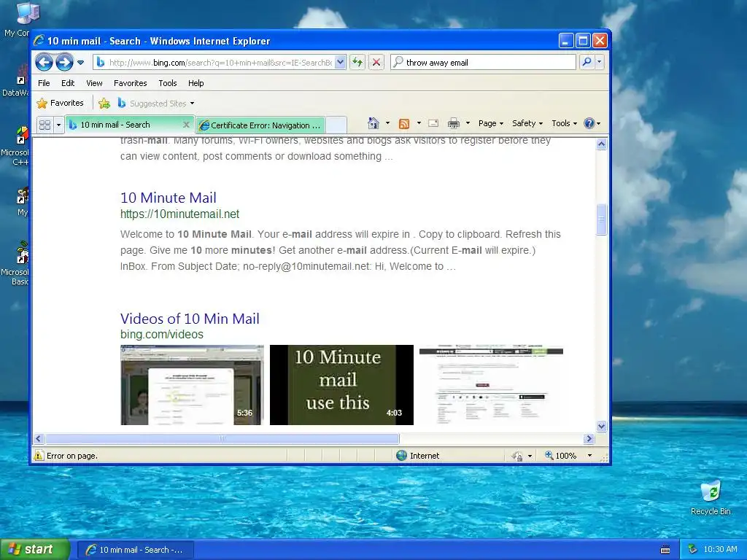This screenshot has width=747, height=560.
Task: Click the Home icon in command bar
Action: point(373,123)
